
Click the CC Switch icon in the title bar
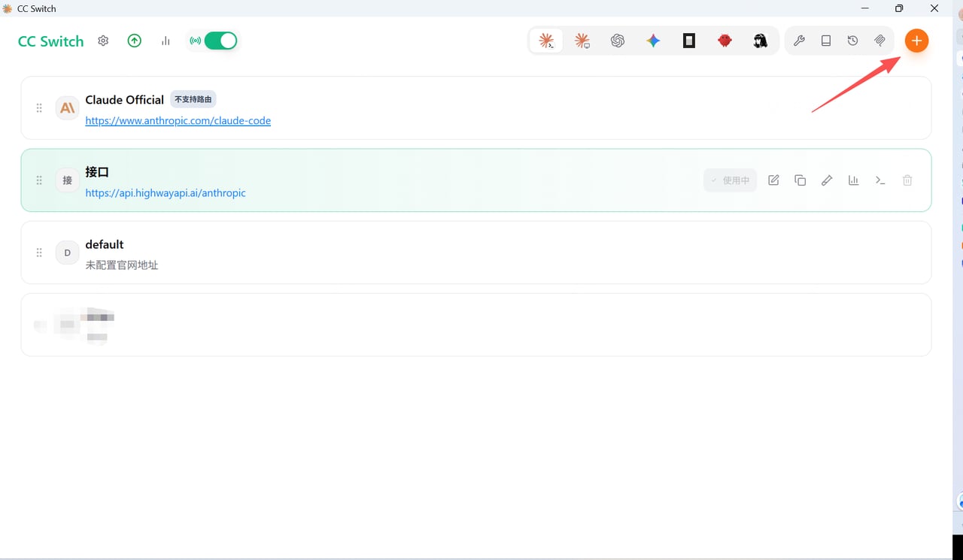pyautogui.click(x=8, y=8)
